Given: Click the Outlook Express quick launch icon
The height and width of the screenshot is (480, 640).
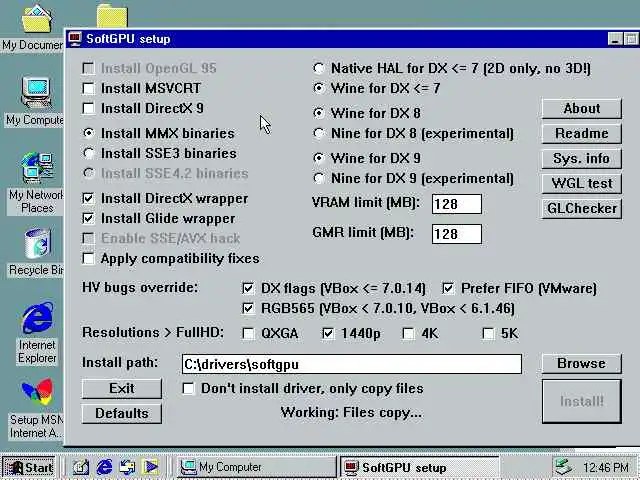Looking at the screenshot, I should (x=127, y=467).
